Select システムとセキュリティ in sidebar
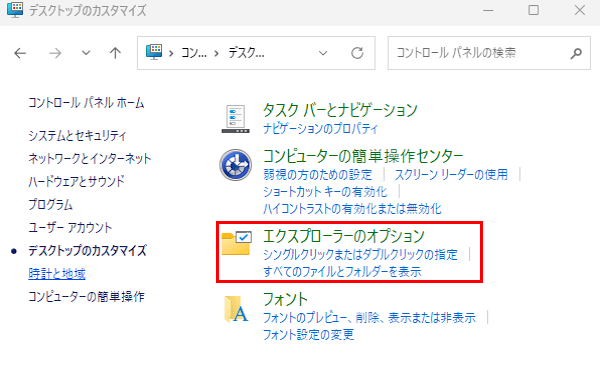Screen dimensions: 600x370 pos(77,135)
